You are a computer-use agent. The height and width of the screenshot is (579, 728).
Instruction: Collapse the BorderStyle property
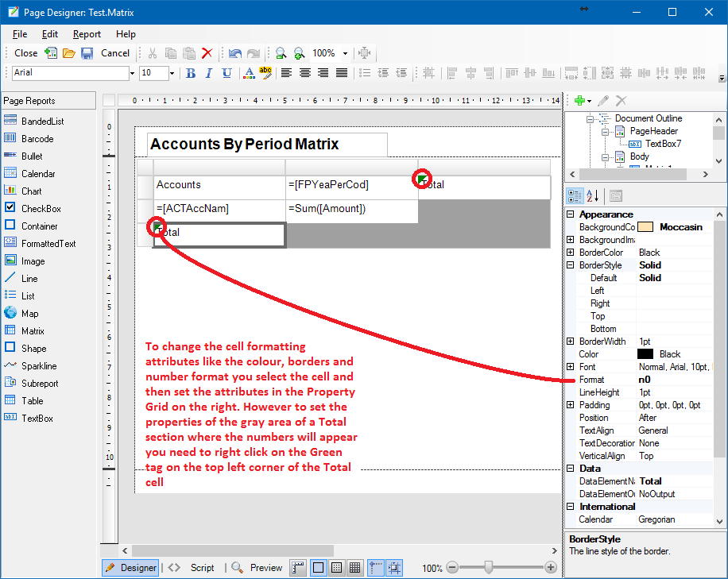pos(571,265)
